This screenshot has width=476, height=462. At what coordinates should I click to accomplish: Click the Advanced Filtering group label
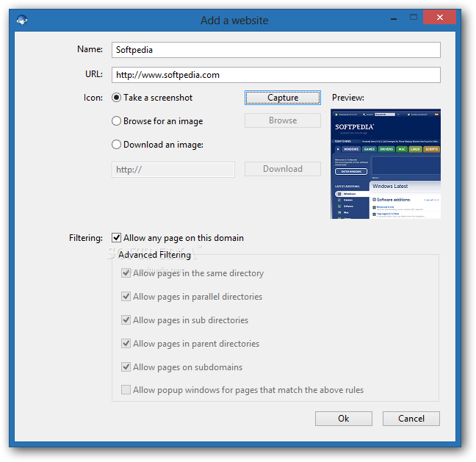(154, 255)
